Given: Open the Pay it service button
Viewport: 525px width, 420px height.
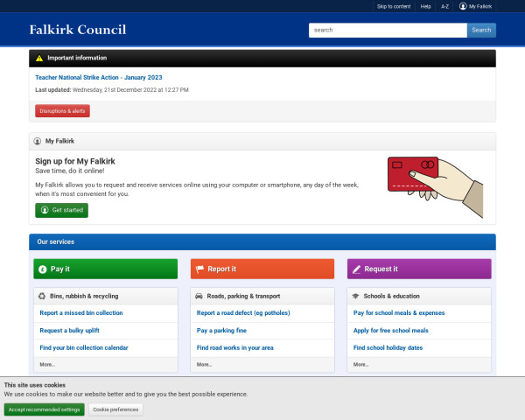Looking at the screenshot, I should [106, 269].
